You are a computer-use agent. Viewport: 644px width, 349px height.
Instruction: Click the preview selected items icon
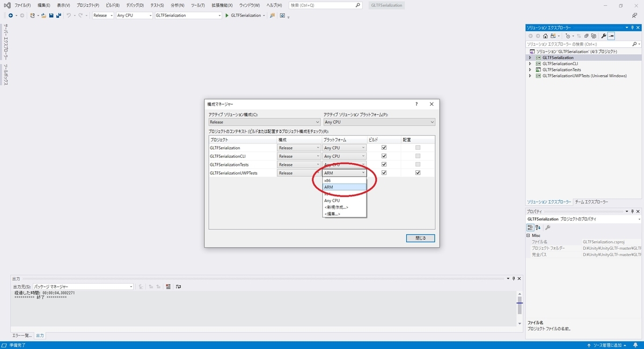(x=611, y=35)
